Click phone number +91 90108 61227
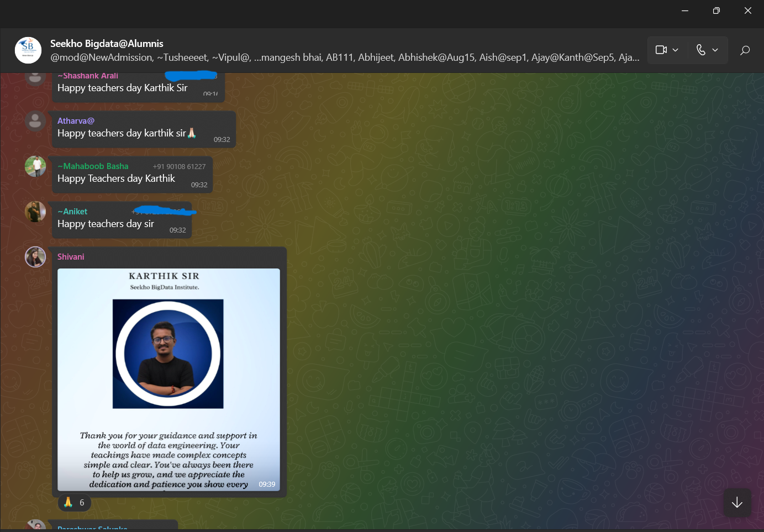 [179, 167]
